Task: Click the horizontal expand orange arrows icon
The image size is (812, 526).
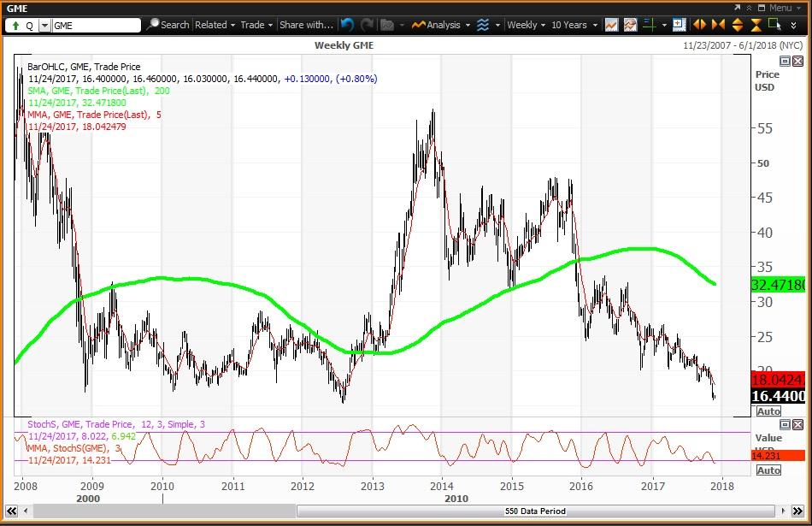Action: pos(700,25)
